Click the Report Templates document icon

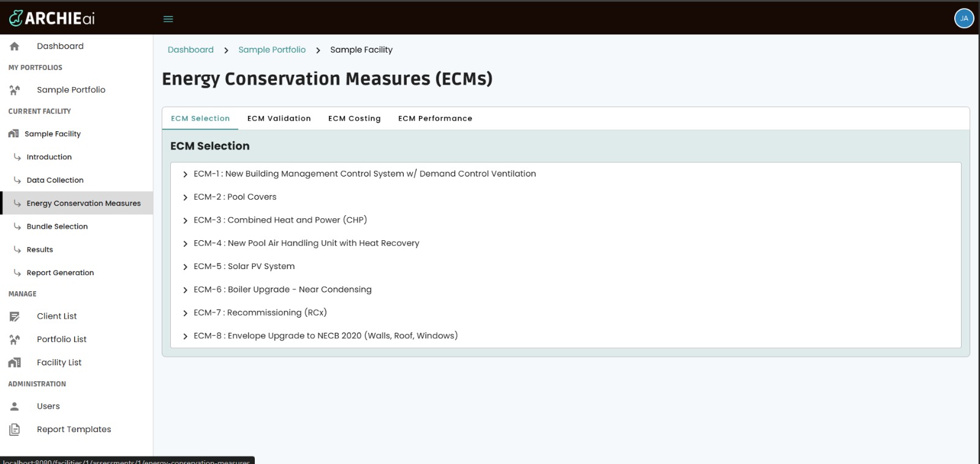[x=15, y=430]
